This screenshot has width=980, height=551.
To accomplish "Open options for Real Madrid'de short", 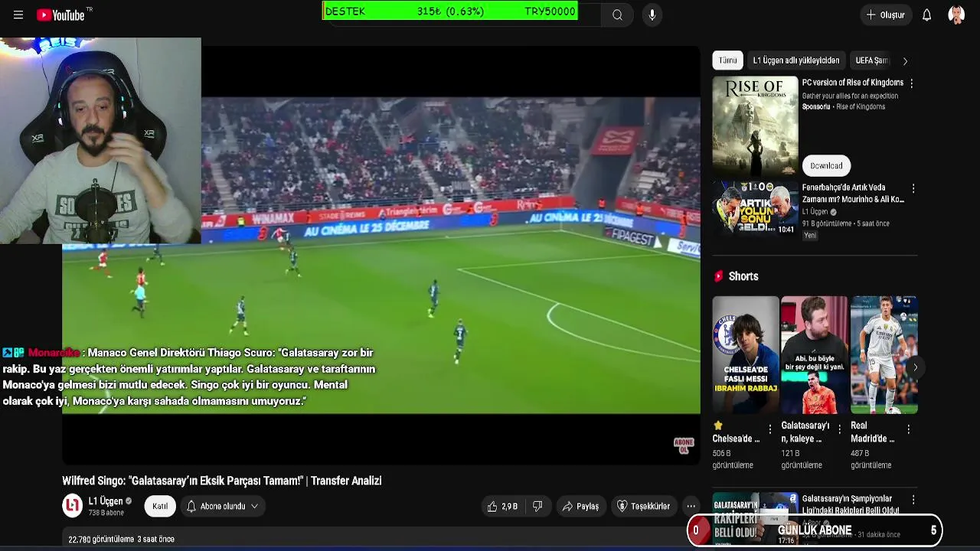I will 908,429.
